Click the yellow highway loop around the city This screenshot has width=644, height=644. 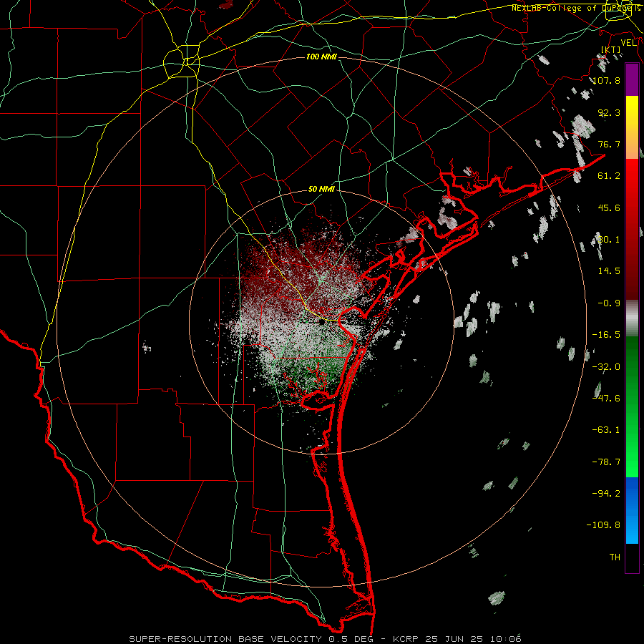pos(182,62)
